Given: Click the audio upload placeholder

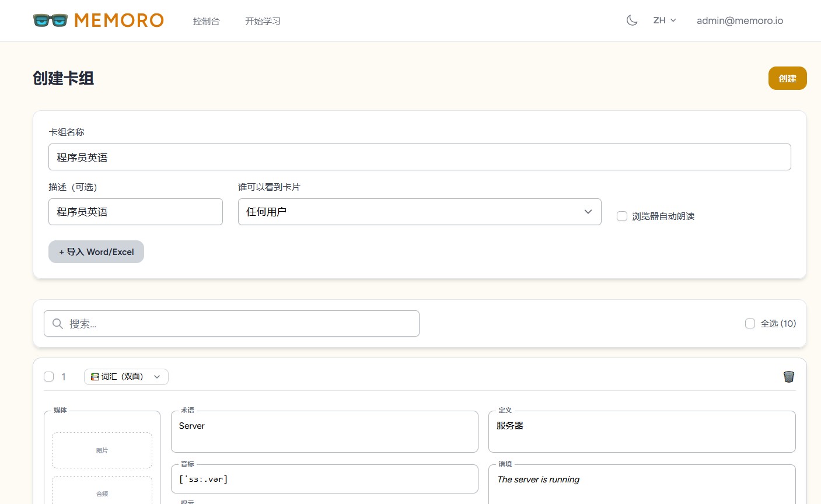Looking at the screenshot, I should click(x=102, y=491).
